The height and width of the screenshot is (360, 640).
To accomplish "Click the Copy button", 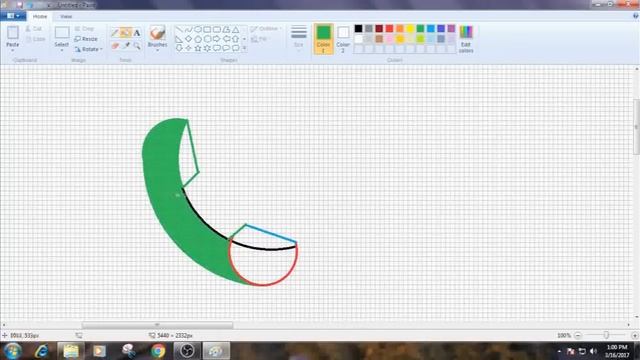I will pyautogui.click(x=35, y=39).
